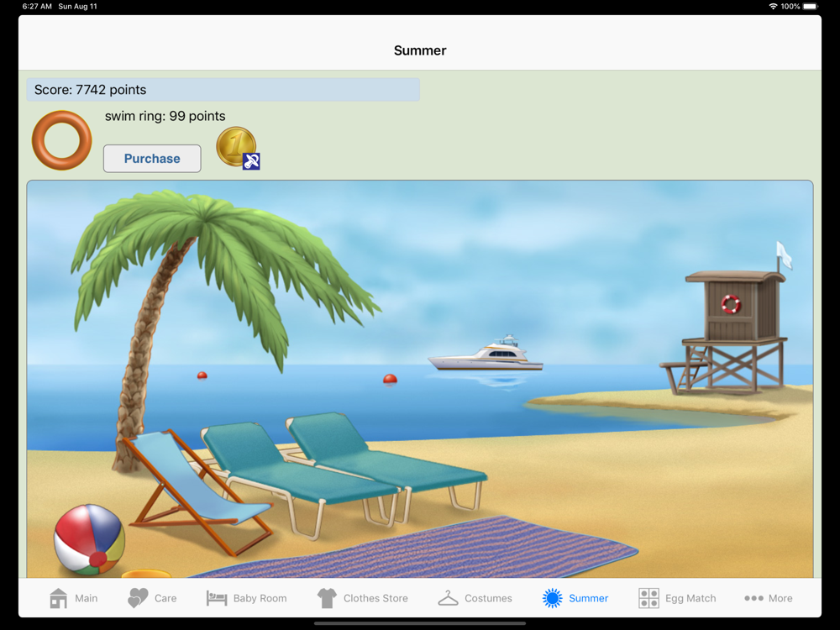The height and width of the screenshot is (630, 840).
Task: Tap the Score 7742 points bar
Action: point(223,90)
